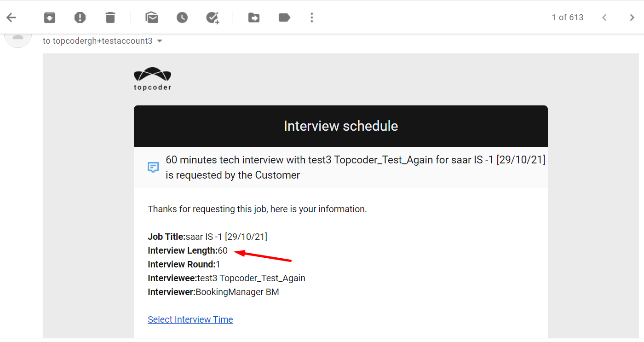This screenshot has height=342, width=644.
Task: Delete this email with trash icon
Action: (110, 17)
